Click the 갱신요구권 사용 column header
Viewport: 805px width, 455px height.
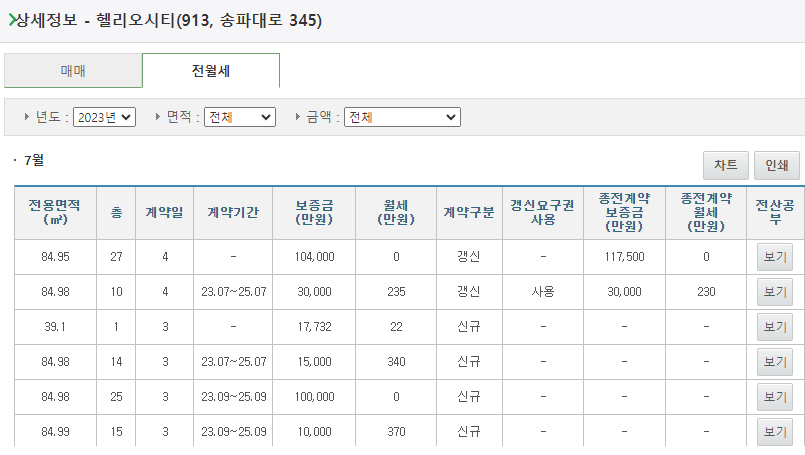(543, 213)
